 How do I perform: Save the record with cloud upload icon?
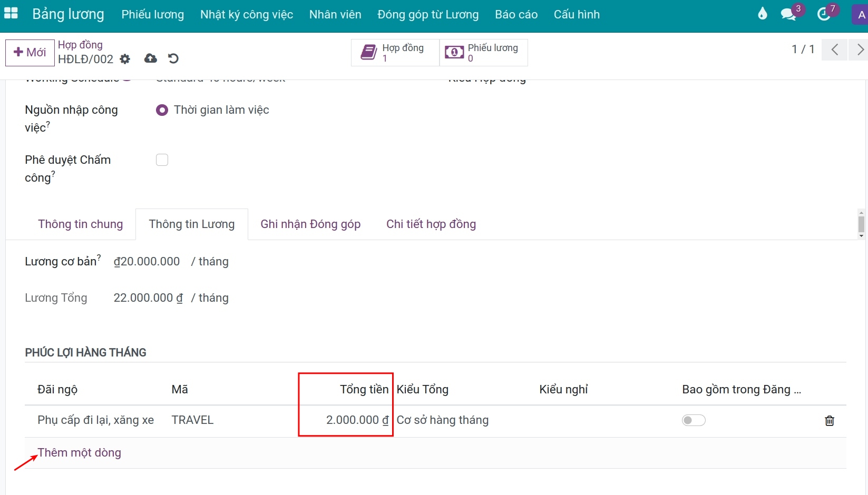(151, 58)
